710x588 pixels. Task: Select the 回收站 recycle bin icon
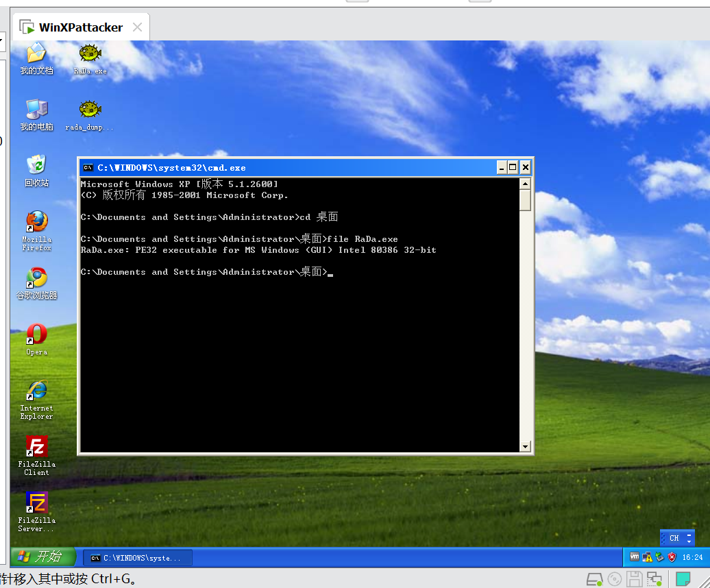click(x=37, y=171)
